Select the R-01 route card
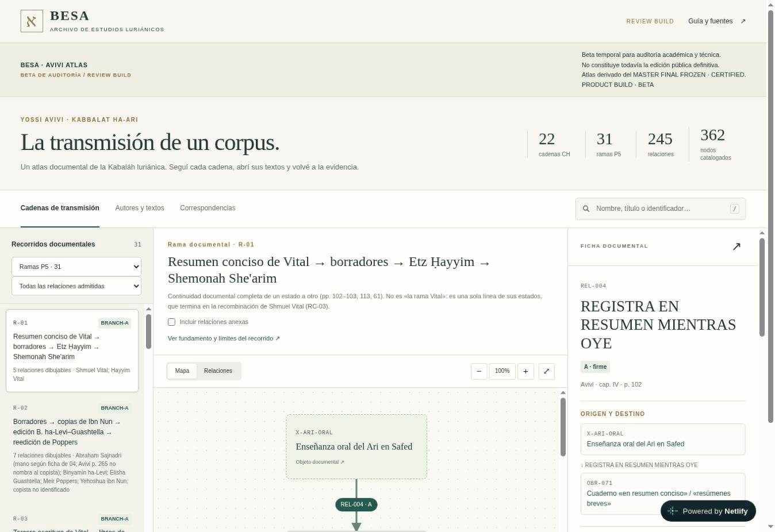This screenshot has height=532, width=775. (x=72, y=350)
